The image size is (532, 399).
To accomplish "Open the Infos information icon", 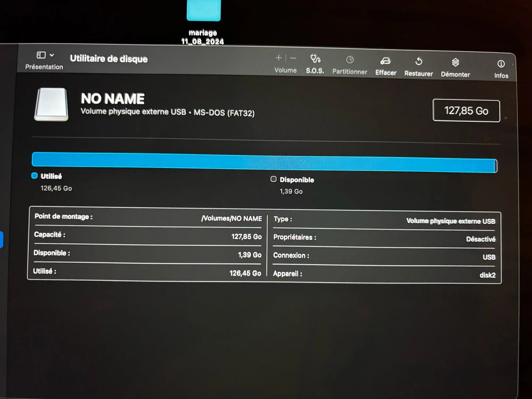I will (x=501, y=64).
